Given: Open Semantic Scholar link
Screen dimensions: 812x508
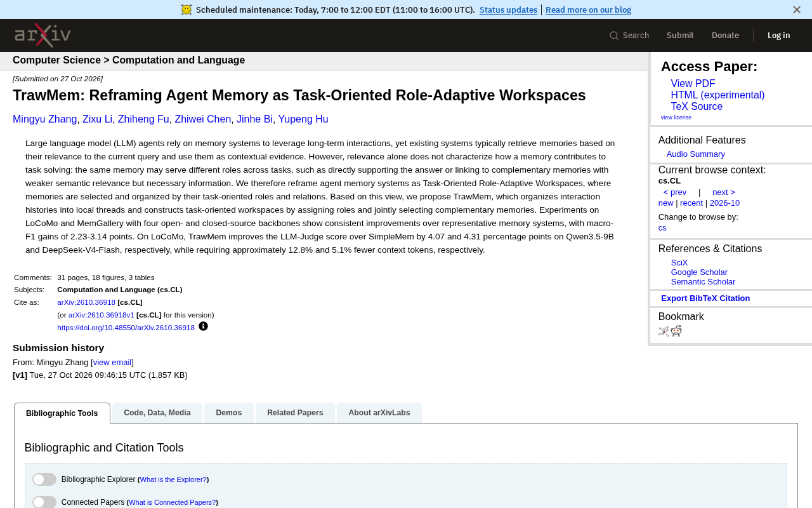Looking at the screenshot, I should tap(703, 282).
